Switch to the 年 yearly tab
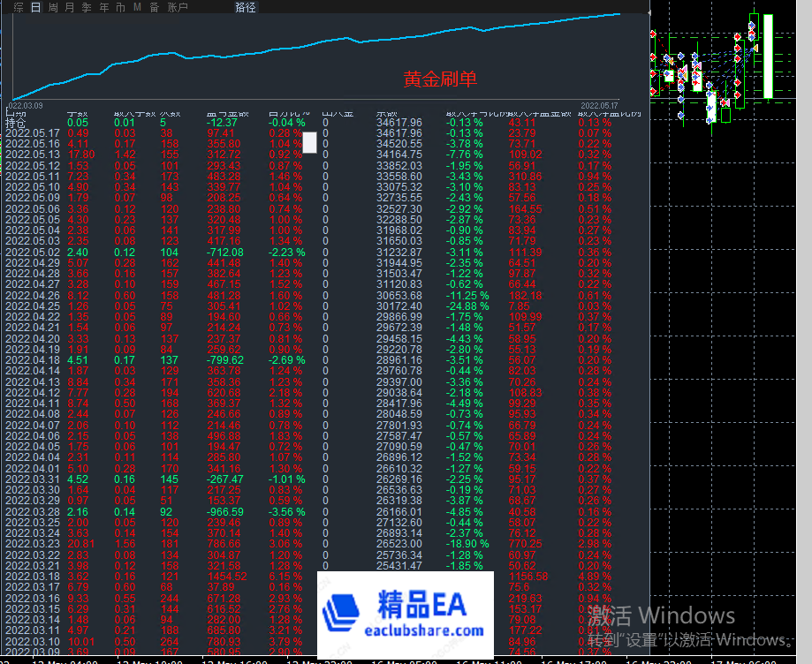This screenshot has width=812, height=664. [104, 7]
